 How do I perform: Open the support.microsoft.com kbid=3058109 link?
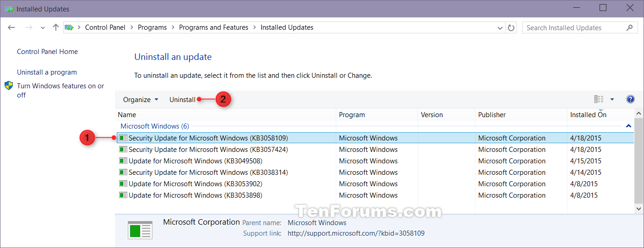click(x=356, y=233)
